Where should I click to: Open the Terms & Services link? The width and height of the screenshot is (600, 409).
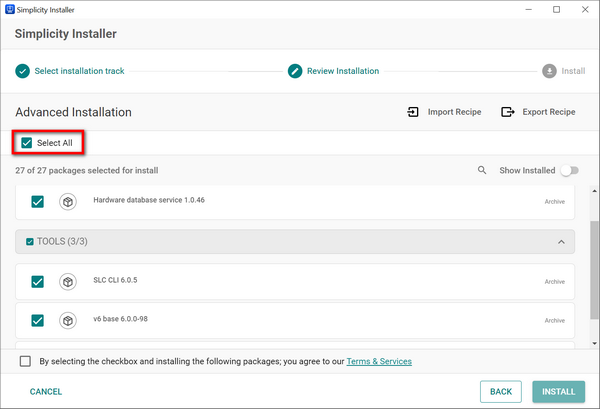click(x=379, y=362)
